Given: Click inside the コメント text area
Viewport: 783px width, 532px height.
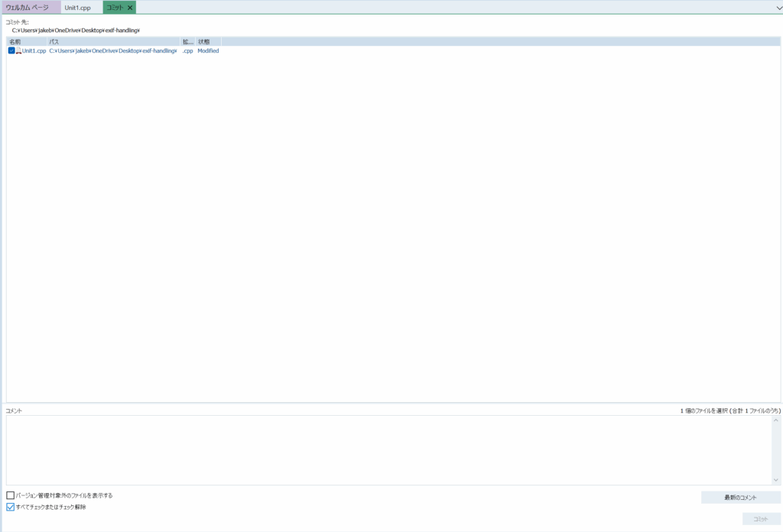Looking at the screenshot, I should (x=382, y=449).
